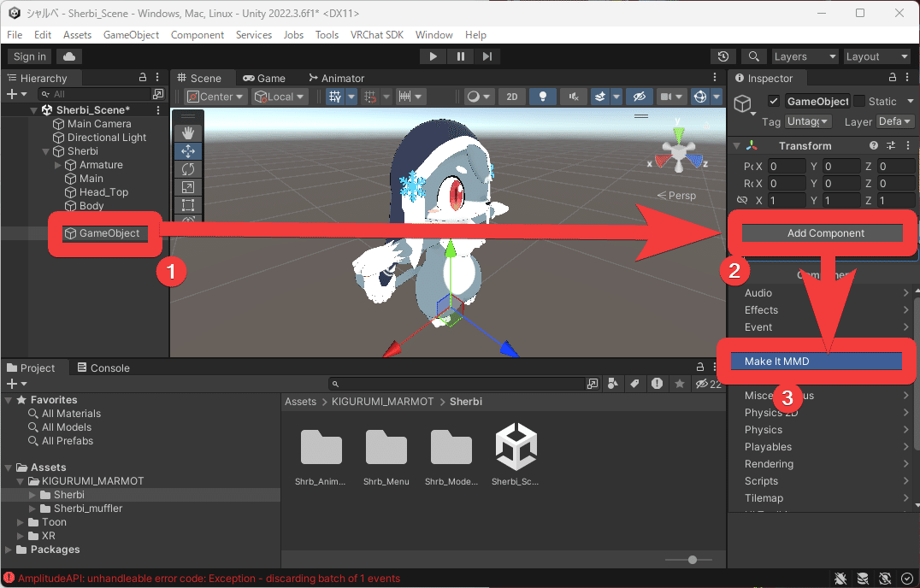
Task: Lock the Hierarchy panel
Action: [x=143, y=78]
